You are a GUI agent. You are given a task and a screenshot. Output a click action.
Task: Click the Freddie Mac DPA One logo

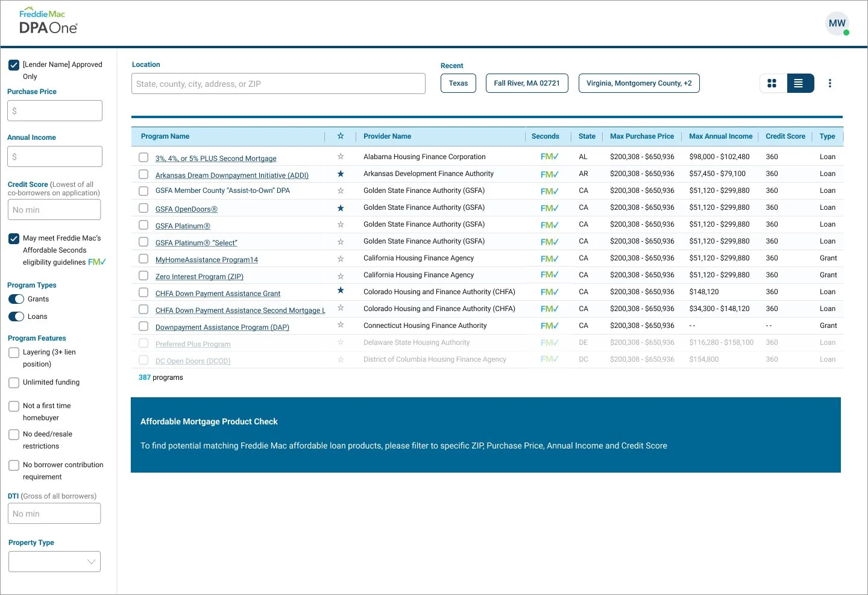(x=48, y=22)
